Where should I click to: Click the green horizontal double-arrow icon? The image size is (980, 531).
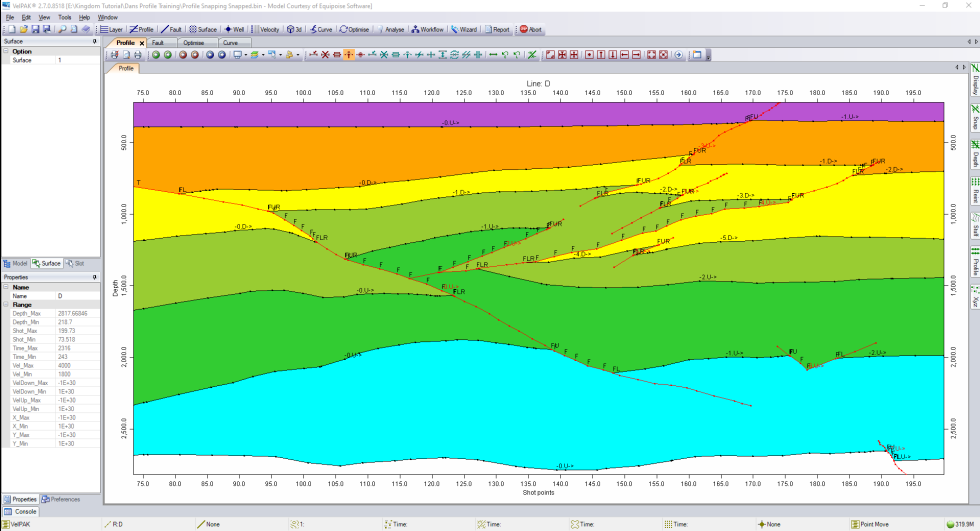point(493,55)
